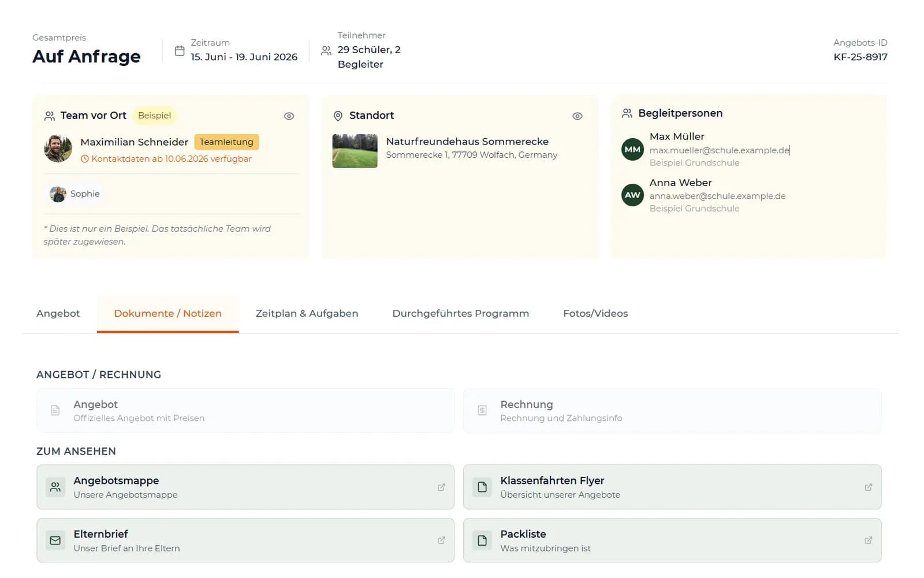The width and height of the screenshot is (924, 578).
Task: Click the 'ZUM ANSEHEN' section heading
Action: pos(76,451)
